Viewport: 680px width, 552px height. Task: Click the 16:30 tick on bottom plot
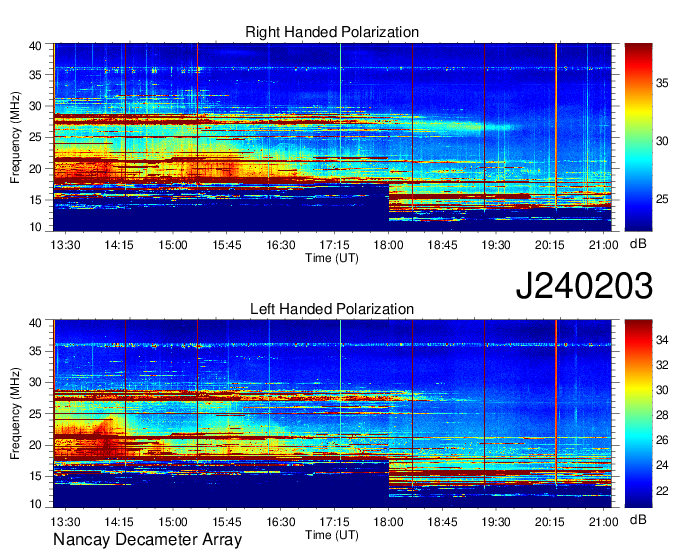pos(281,522)
